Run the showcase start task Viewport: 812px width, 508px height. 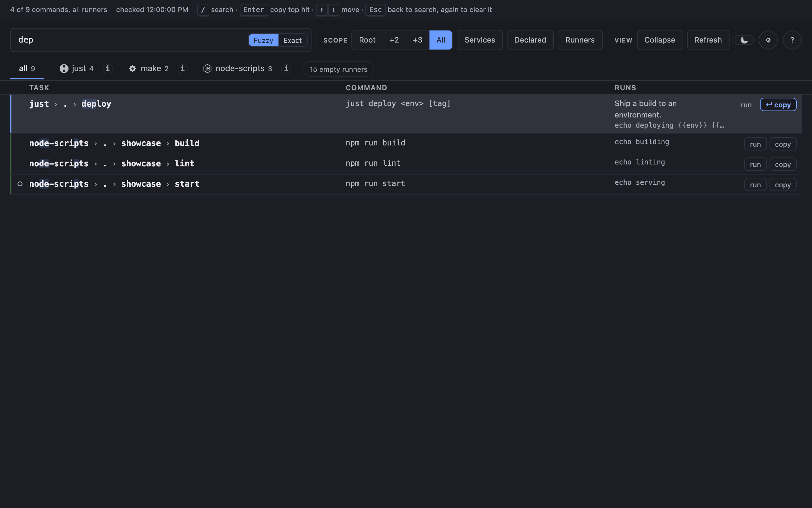click(755, 185)
